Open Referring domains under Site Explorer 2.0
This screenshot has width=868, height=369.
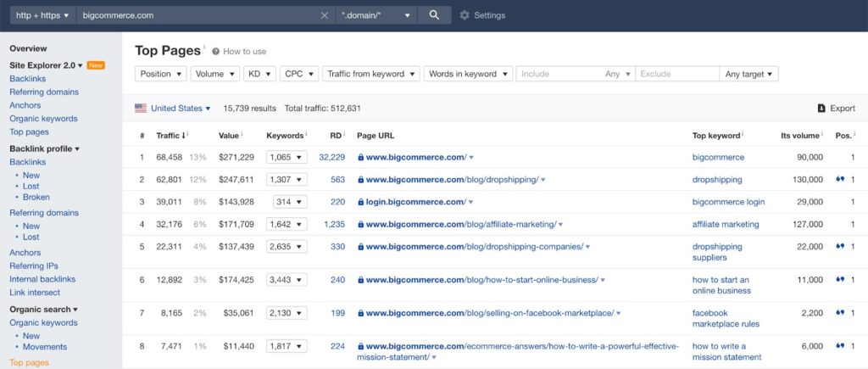point(44,92)
